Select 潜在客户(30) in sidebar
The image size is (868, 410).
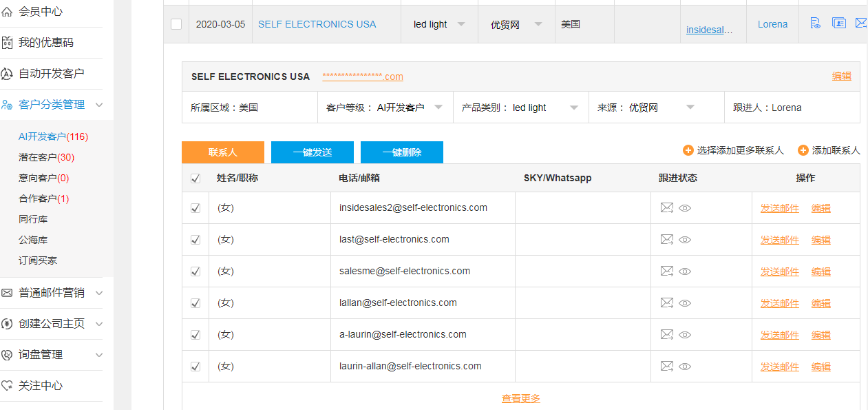point(46,157)
